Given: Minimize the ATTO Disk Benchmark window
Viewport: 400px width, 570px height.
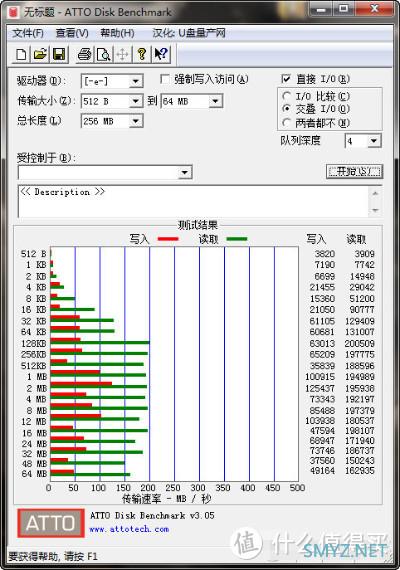Looking at the screenshot, I should (x=321, y=8).
